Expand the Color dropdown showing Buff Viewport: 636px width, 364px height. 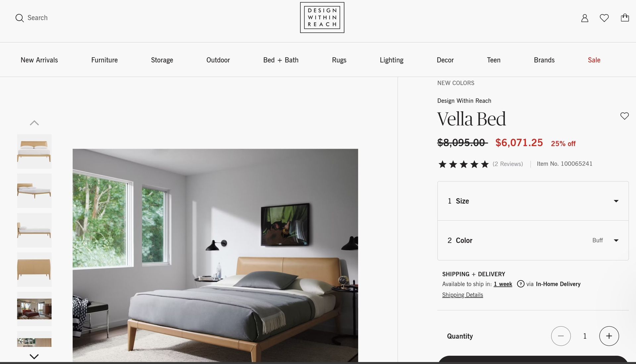pyautogui.click(x=533, y=240)
